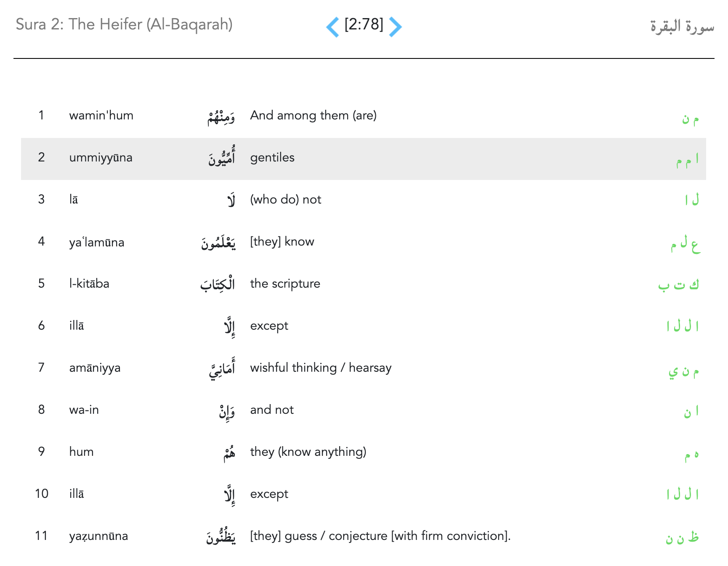The height and width of the screenshot is (566, 728).
Task: Click the 'gentiles' translation text
Action: 272,157
